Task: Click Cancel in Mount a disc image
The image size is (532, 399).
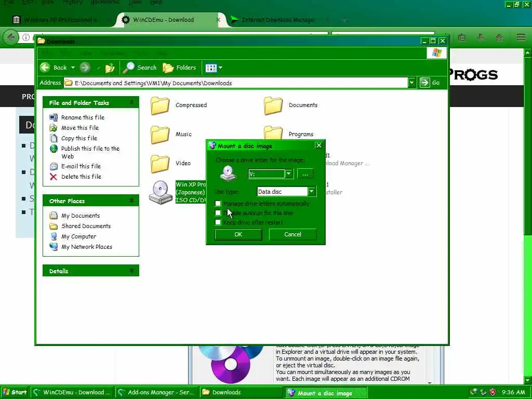Action: coord(292,234)
